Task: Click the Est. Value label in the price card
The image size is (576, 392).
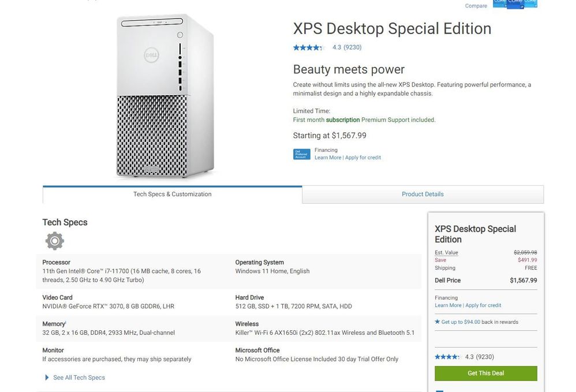Action: point(446,253)
